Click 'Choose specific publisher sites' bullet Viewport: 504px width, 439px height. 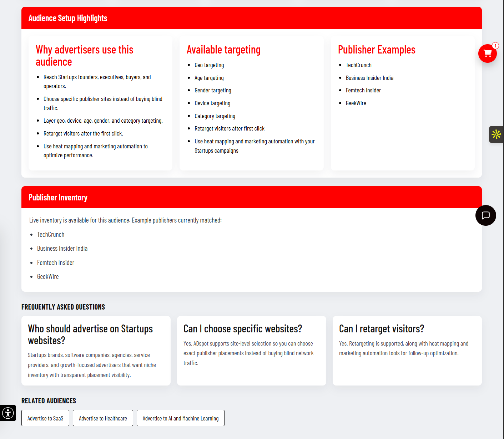103,103
